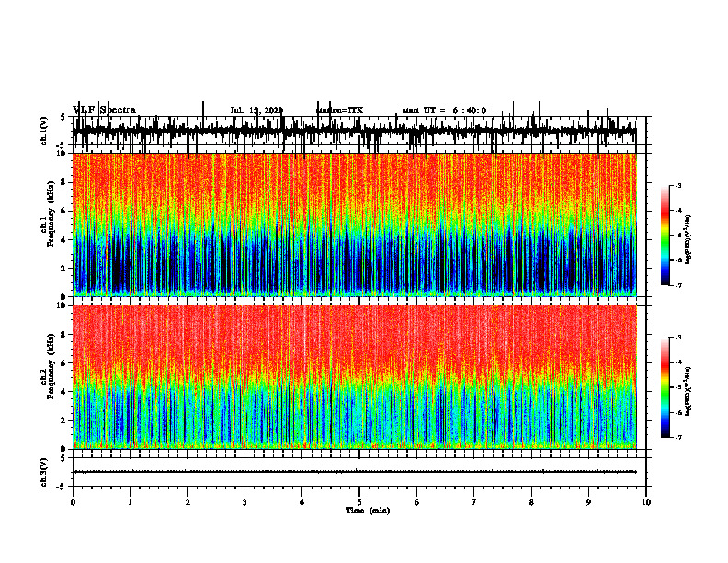Image resolution: width=728 pixels, height=563 pixels.
Task: Click the ch.1 waveform trace panel
Action: point(359,131)
